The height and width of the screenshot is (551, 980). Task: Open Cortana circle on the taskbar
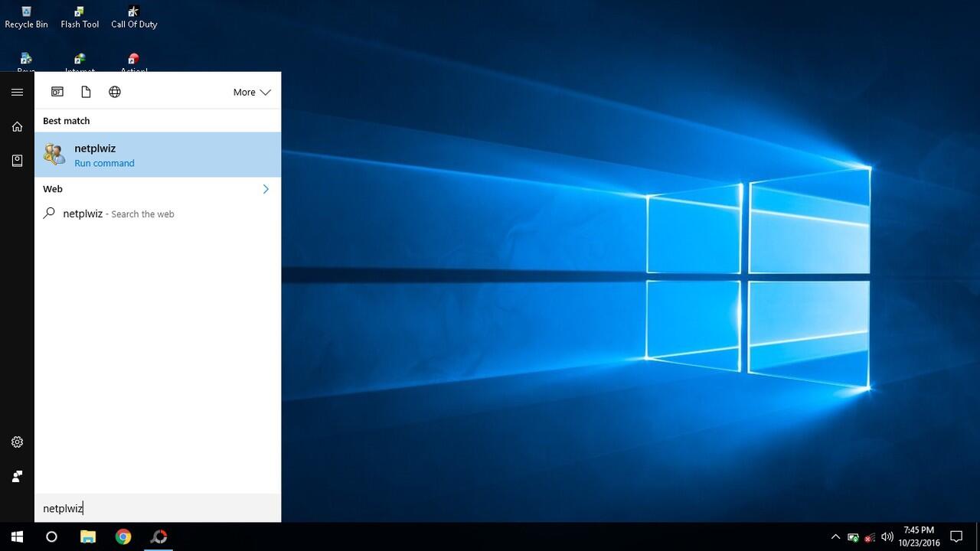pyautogui.click(x=51, y=536)
